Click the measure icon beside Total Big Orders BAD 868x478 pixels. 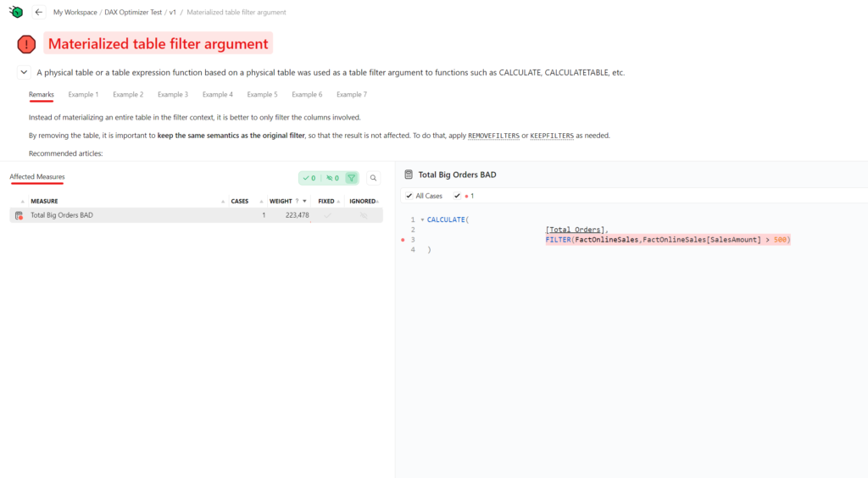[19, 215]
